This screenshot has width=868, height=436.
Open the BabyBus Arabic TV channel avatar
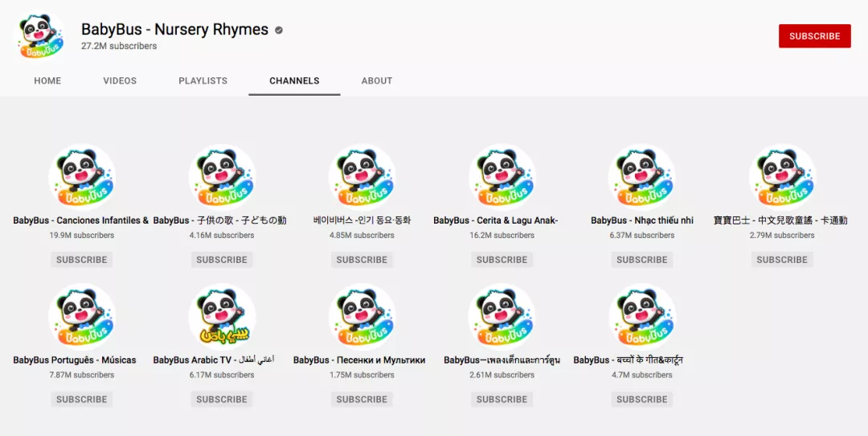click(x=222, y=316)
